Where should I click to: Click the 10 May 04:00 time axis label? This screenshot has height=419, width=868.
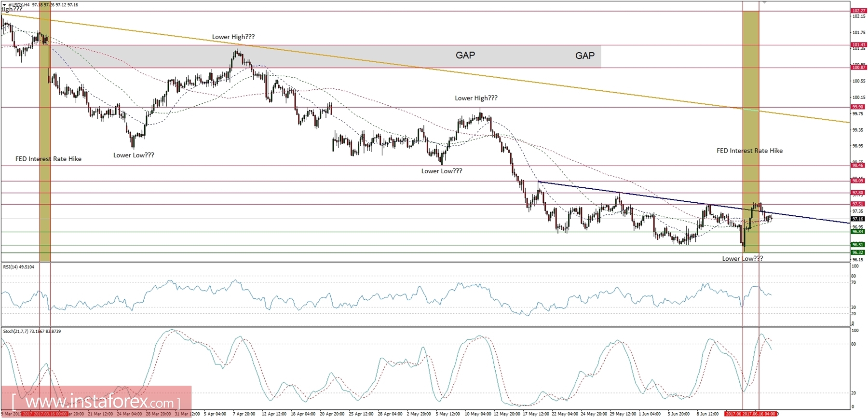click(478, 414)
